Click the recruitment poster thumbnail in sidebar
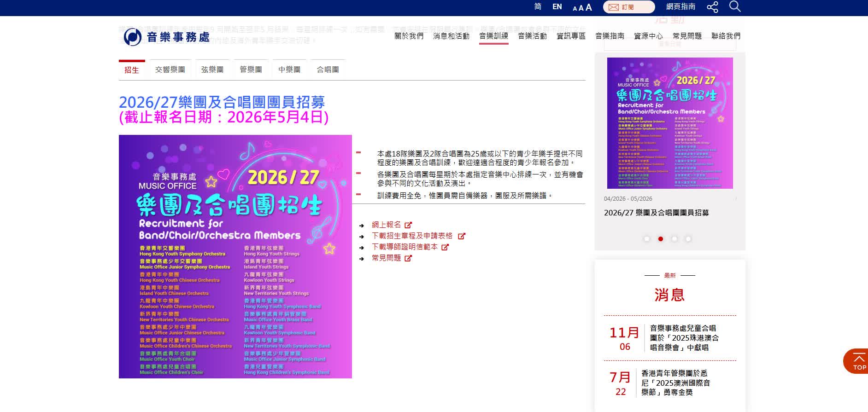Screen dimensions: 868x412 pyautogui.click(x=670, y=123)
